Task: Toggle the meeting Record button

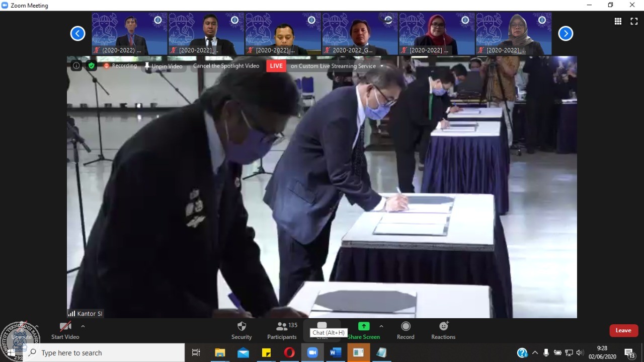Action: (x=406, y=330)
